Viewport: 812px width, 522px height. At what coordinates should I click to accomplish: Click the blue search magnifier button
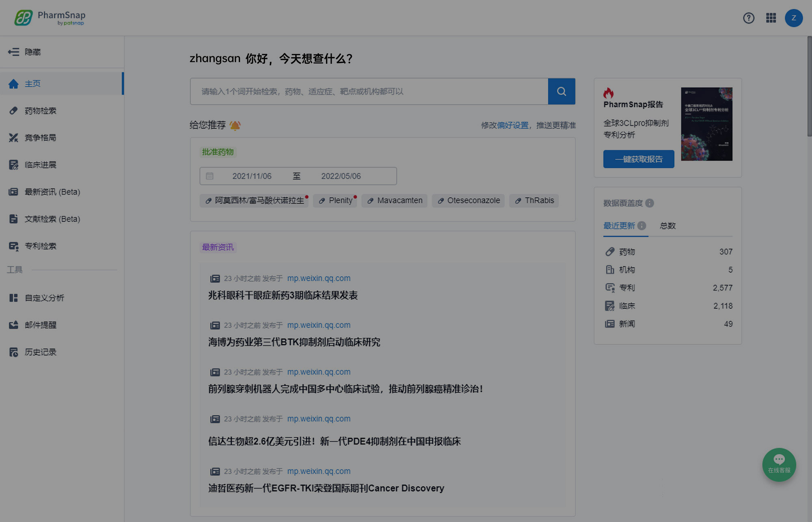(561, 91)
